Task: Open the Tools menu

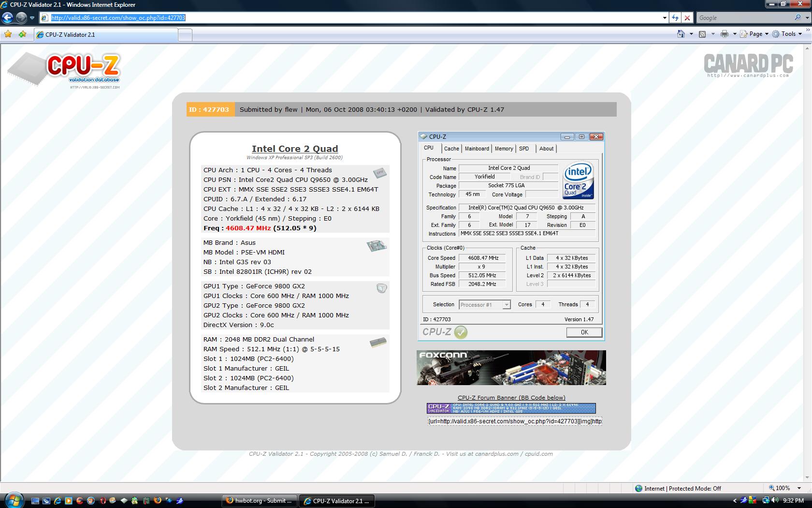Action: (x=787, y=34)
